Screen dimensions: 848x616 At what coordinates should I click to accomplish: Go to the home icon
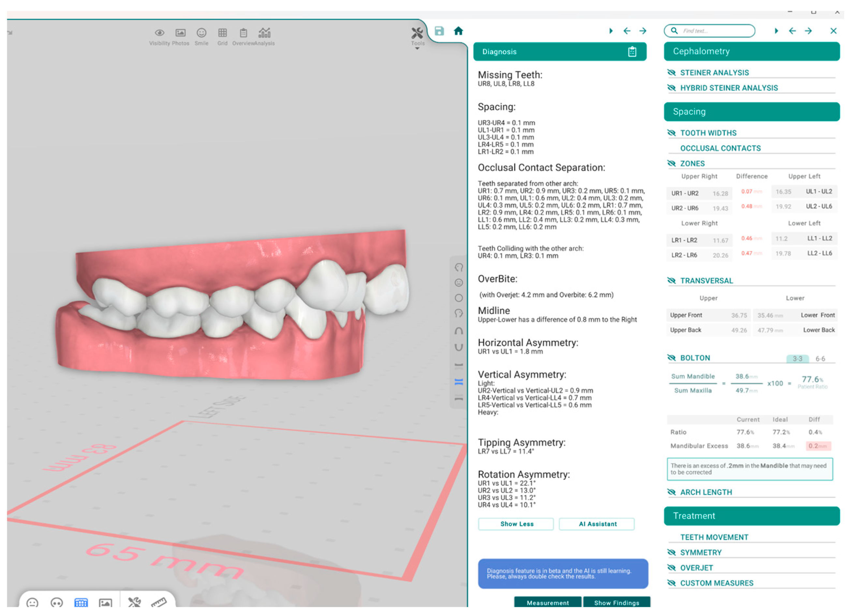coord(459,31)
